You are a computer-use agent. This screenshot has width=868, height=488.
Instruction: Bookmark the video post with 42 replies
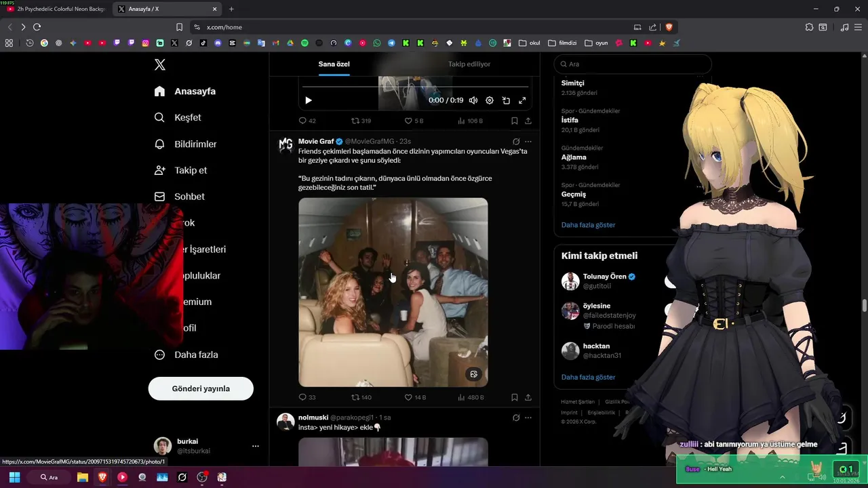point(515,121)
